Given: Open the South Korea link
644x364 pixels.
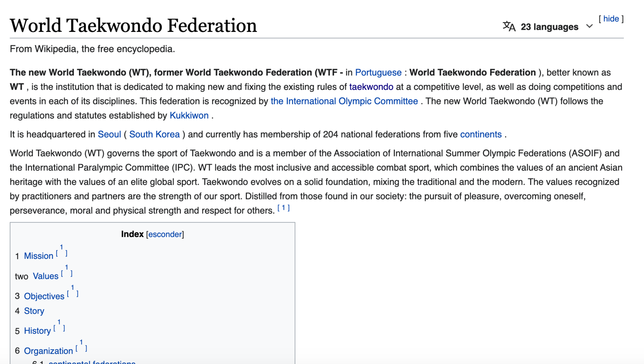Looking at the screenshot, I should point(154,134).
